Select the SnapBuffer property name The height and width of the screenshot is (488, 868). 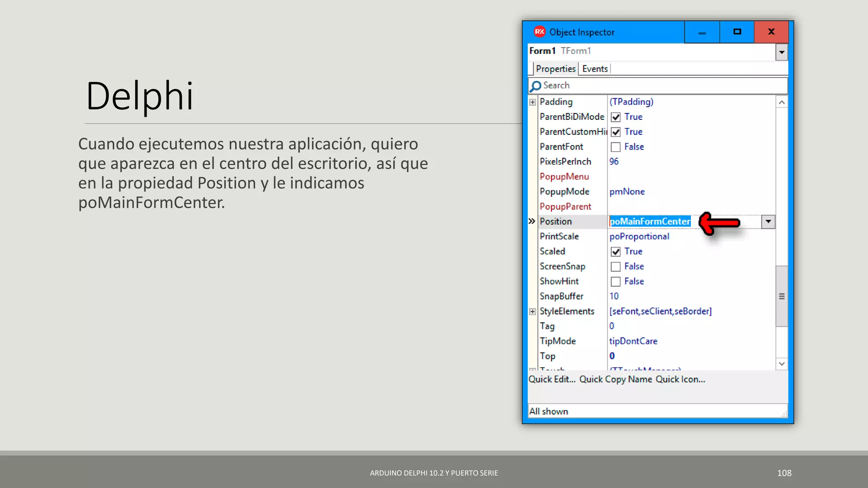tap(562, 297)
